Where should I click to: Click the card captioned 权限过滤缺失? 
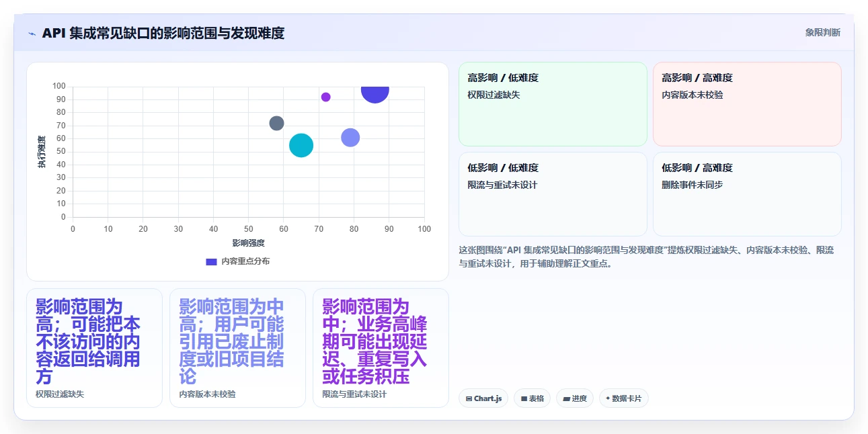[x=94, y=348]
